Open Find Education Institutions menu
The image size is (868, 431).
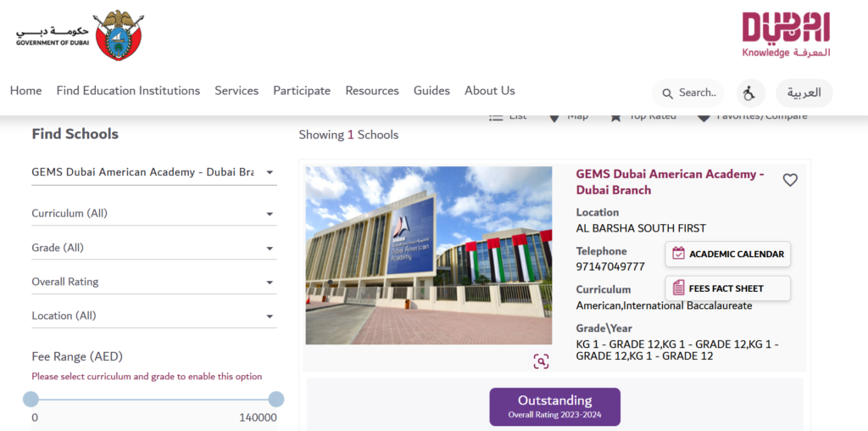(x=129, y=90)
